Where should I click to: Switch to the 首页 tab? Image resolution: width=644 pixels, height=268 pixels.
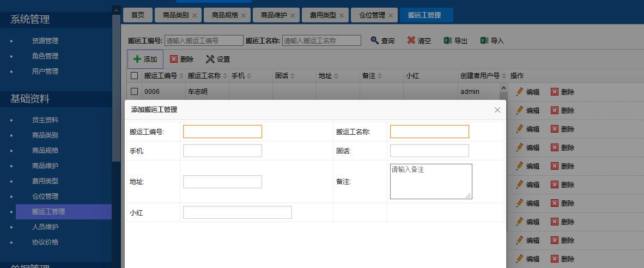click(x=138, y=15)
